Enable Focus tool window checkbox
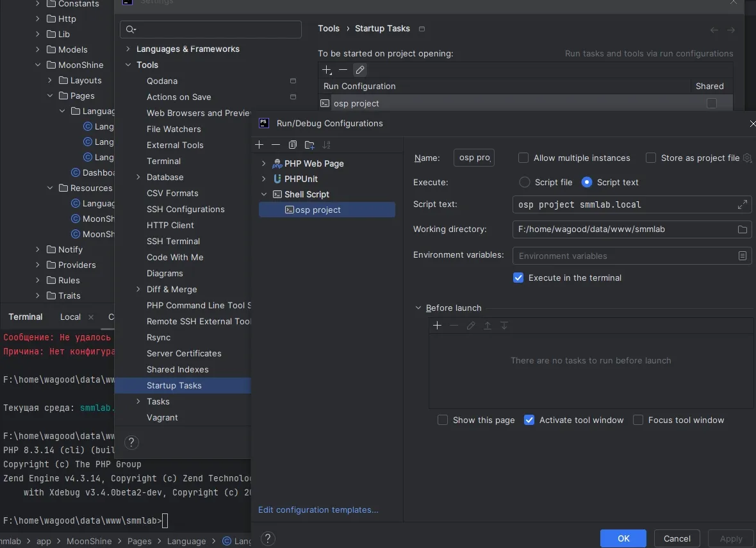This screenshot has height=548, width=756. (x=638, y=420)
